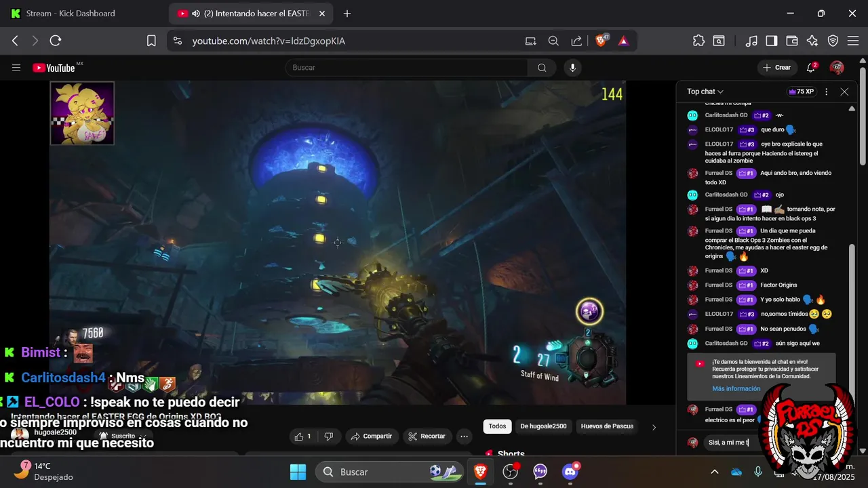Close the live chat panel
The image size is (868, 488).
pyautogui.click(x=844, y=91)
